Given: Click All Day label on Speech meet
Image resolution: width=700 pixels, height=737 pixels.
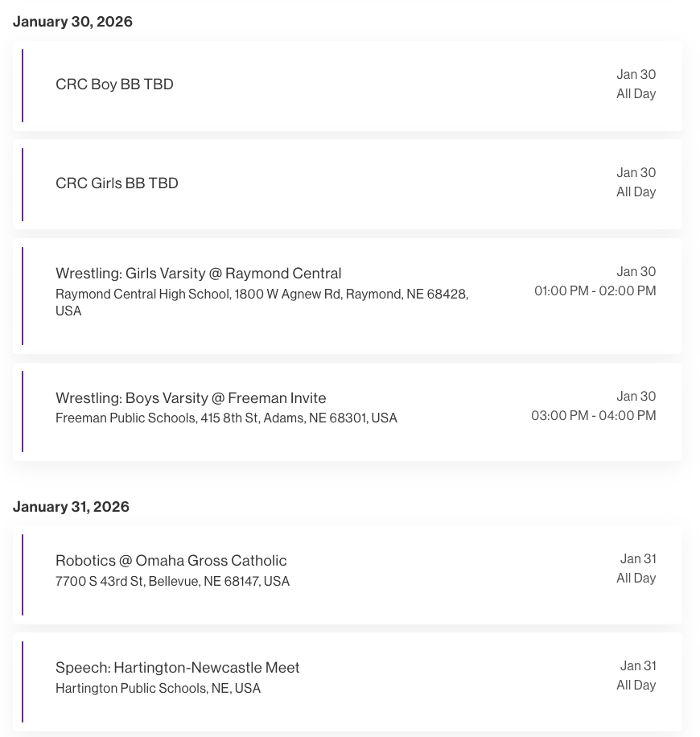Looking at the screenshot, I should click(x=636, y=686).
